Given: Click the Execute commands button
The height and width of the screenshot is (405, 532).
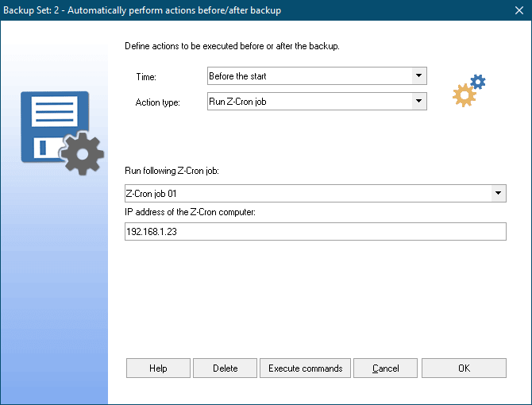Looking at the screenshot, I should (306, 368).
